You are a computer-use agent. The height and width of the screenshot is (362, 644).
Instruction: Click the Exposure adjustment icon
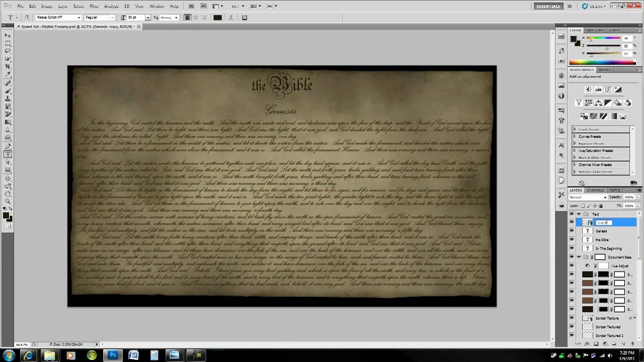coord(618,89)
